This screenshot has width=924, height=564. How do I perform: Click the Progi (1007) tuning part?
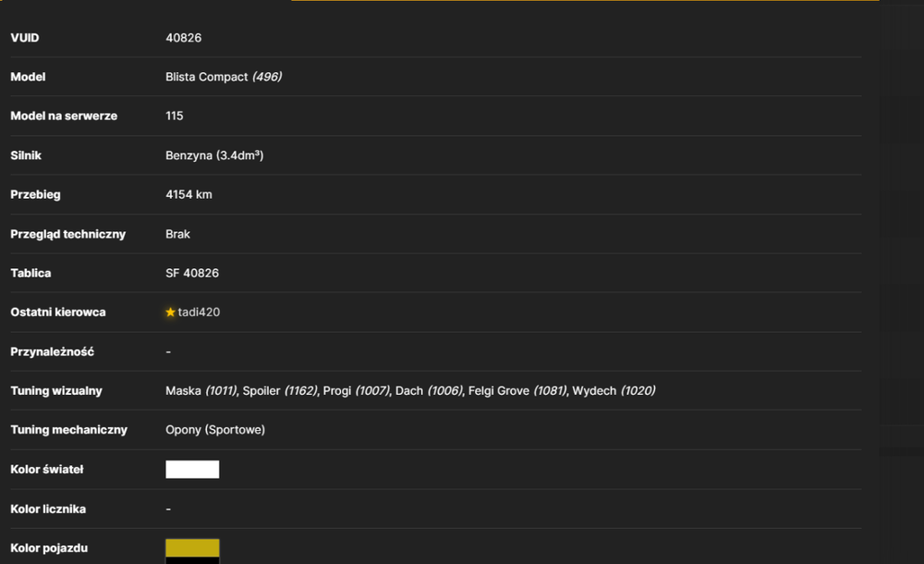(x=356, y=390)
